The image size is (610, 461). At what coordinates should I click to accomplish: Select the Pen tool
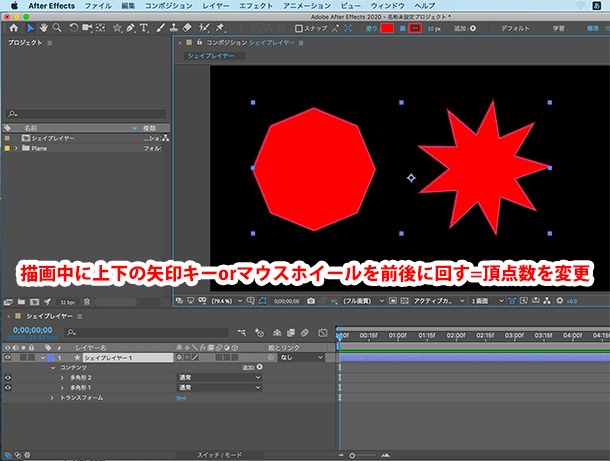130,28
